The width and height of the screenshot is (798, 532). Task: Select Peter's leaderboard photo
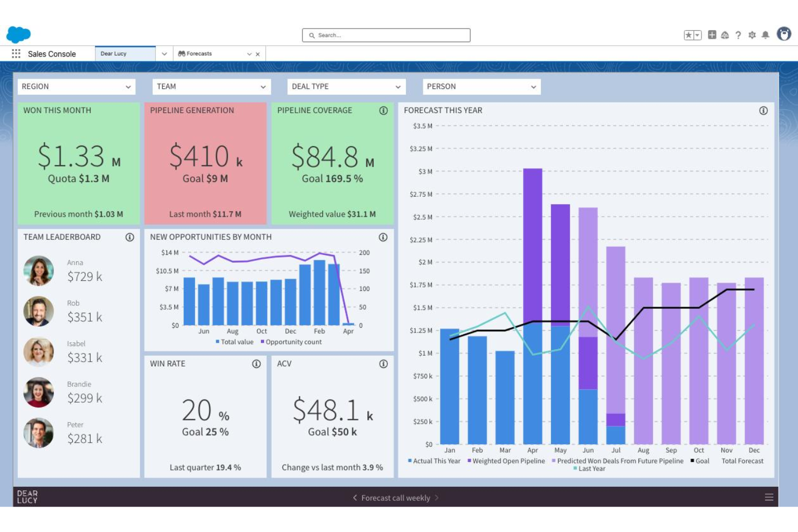click(x=39, y=433)
